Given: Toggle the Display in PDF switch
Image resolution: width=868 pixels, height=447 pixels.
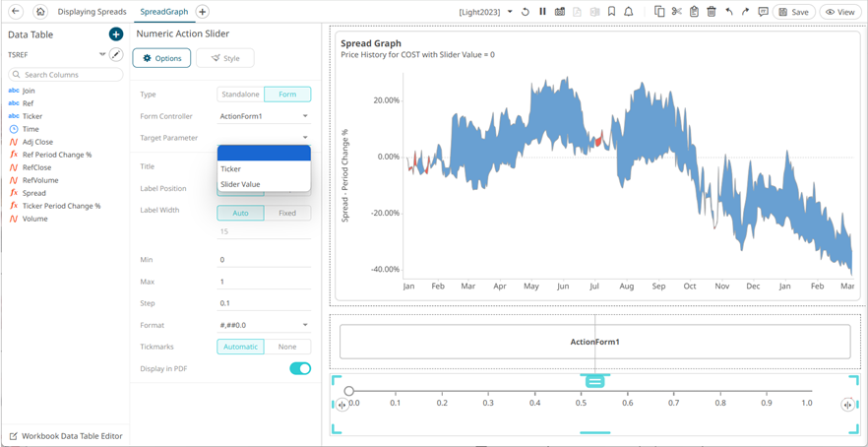Looking at the screenshot, I should pos(299,368).
